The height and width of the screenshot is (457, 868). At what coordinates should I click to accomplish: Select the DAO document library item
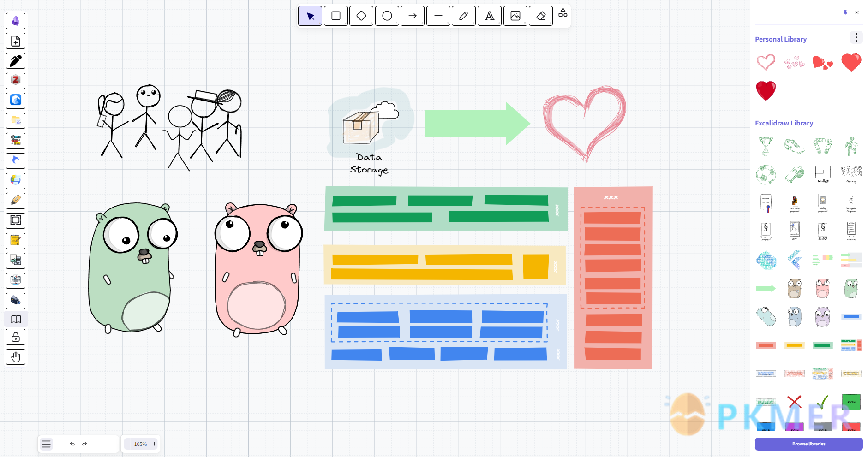pos(823,231)
